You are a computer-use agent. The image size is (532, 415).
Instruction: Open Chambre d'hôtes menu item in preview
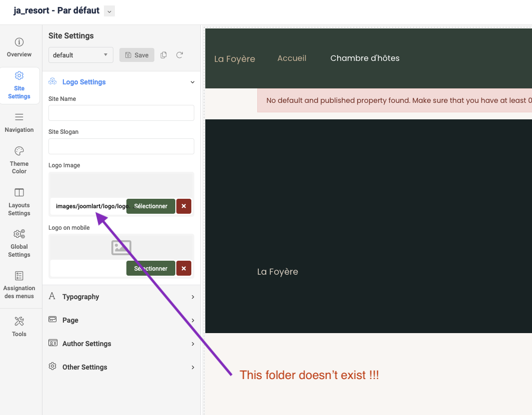(x=365, y=58)
